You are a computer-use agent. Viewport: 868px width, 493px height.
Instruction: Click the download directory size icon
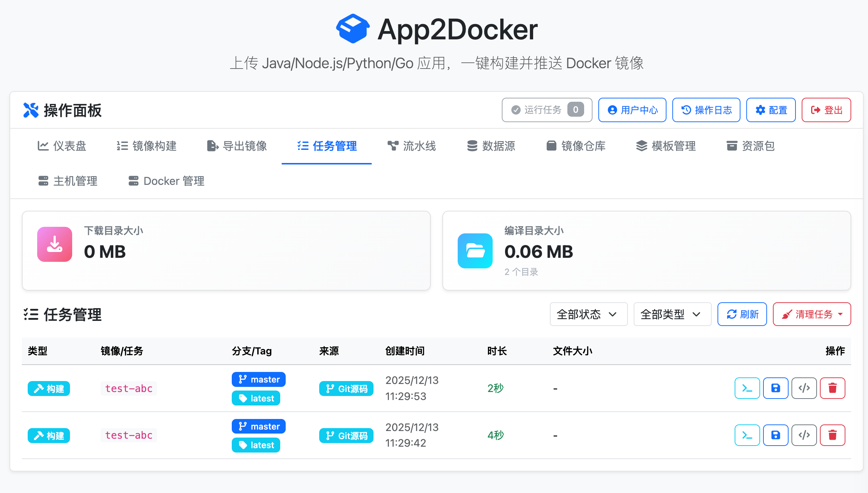click(x=55, y=244)
